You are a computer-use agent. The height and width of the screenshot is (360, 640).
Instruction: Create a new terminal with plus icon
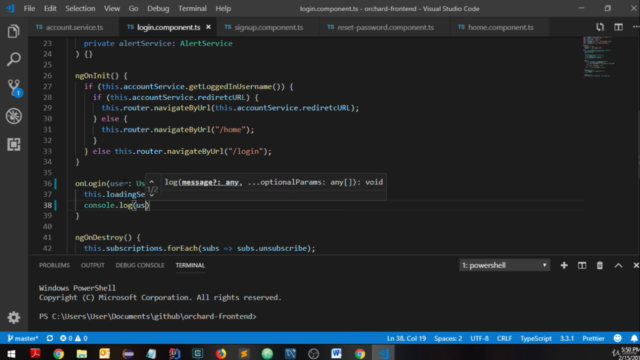(564, 265)
